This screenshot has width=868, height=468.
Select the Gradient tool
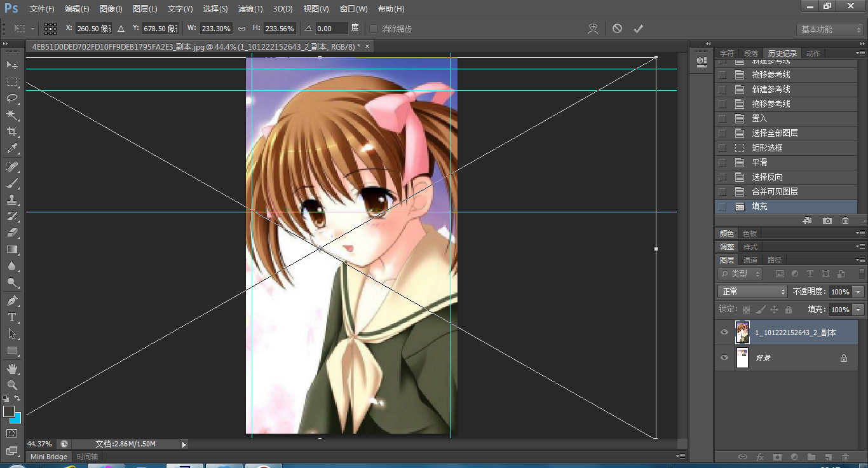12,249
